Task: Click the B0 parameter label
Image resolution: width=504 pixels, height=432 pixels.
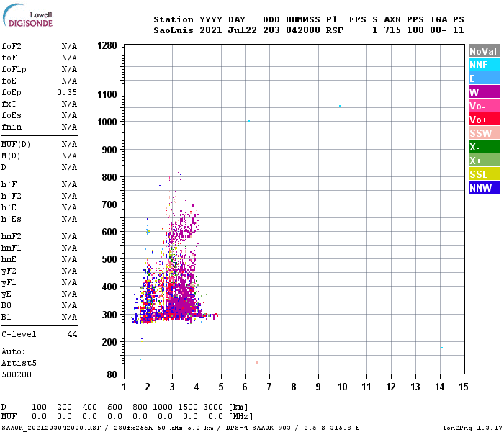Action: point(6,305)
